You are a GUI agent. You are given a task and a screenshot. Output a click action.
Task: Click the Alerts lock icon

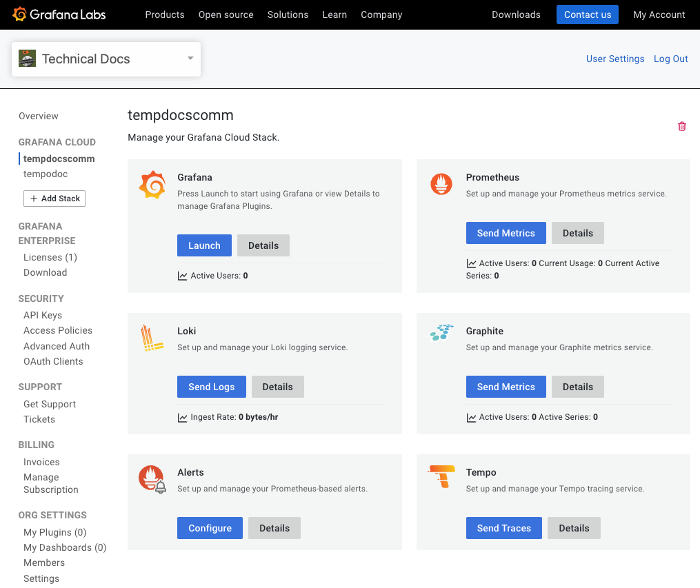(152, 478)
